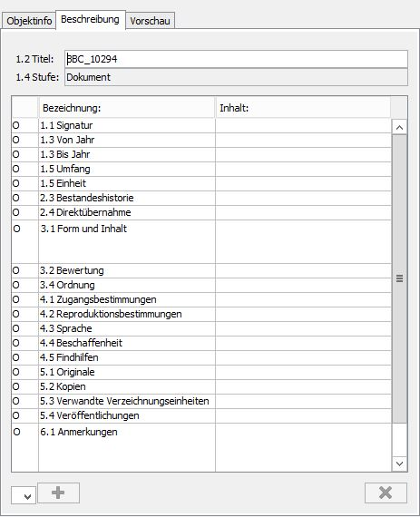Viewport: 420px width, 517px height.
Task: Select the Beschreibung tab
Action: tap(91, 19)
